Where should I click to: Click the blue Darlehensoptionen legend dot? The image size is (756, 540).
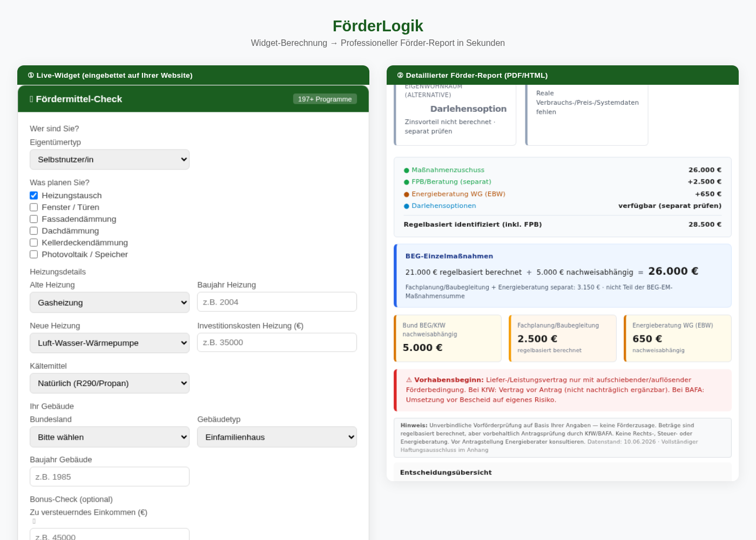click(x=407, y=206)
